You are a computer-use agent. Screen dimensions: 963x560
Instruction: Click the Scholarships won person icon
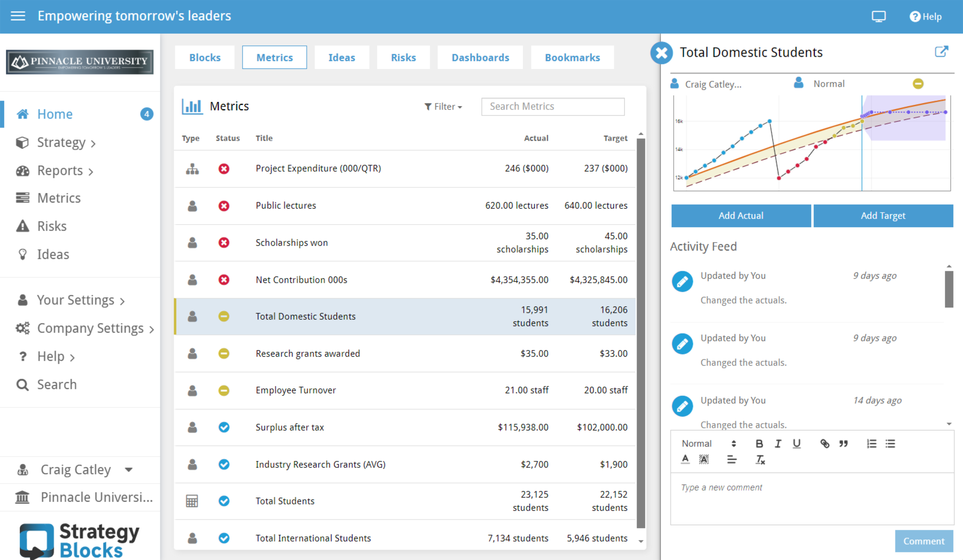pyautogui.click(x=192, y=242)
